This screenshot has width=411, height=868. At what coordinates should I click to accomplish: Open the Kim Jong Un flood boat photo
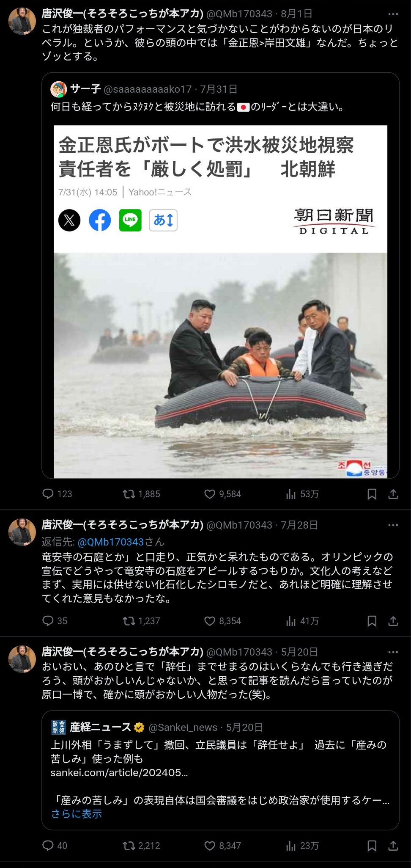coord(220,365)
